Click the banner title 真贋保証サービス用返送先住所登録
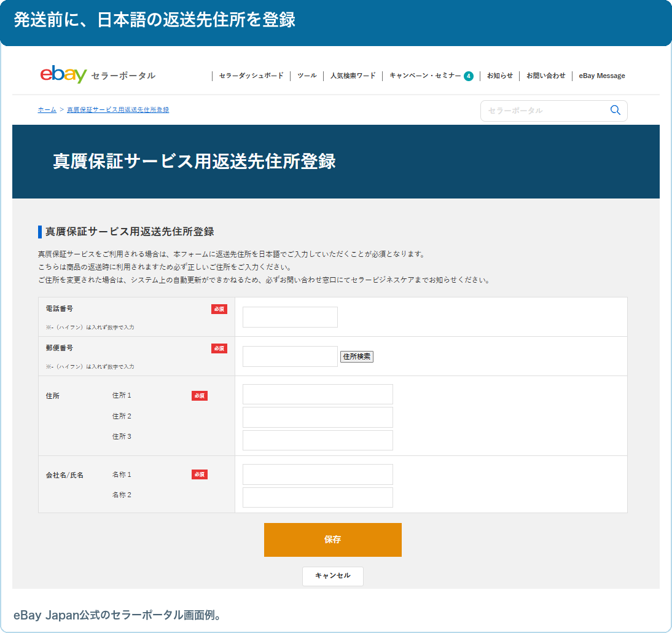 coord(194,161)
